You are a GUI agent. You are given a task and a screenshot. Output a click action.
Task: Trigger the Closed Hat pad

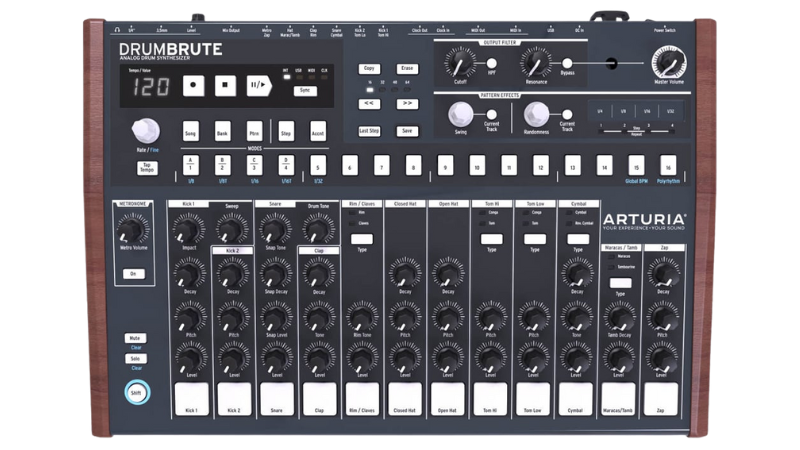[405, 399]
